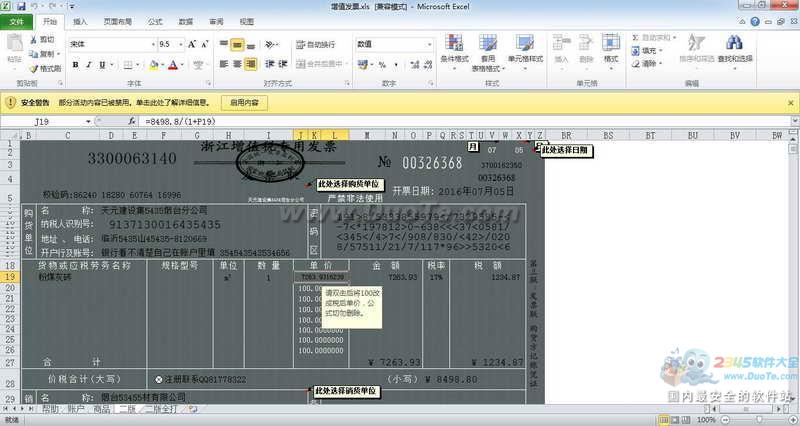This screenshot has width=800, height=426.
Task: Increase the cell indent
Action: (283, 64)
